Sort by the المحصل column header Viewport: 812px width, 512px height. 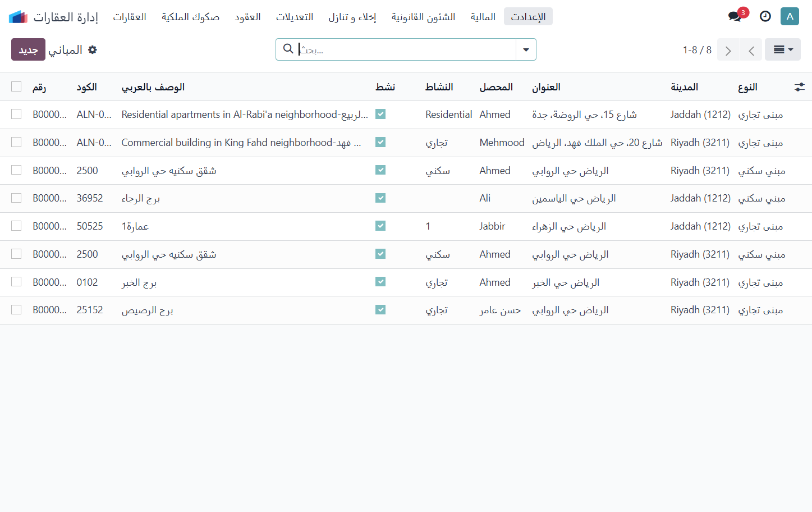pyautogui.click(x=496, y=87)
